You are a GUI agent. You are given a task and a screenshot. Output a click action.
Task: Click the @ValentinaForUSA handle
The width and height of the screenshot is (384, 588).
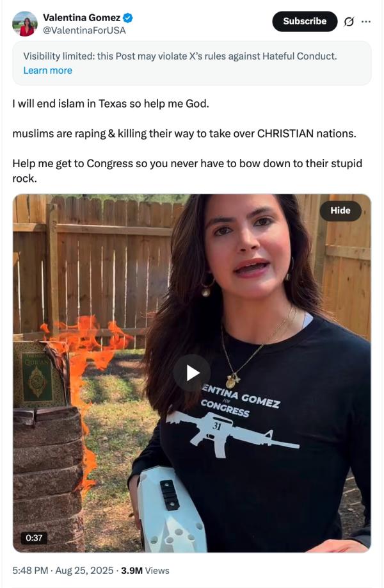tap(84, 30)
